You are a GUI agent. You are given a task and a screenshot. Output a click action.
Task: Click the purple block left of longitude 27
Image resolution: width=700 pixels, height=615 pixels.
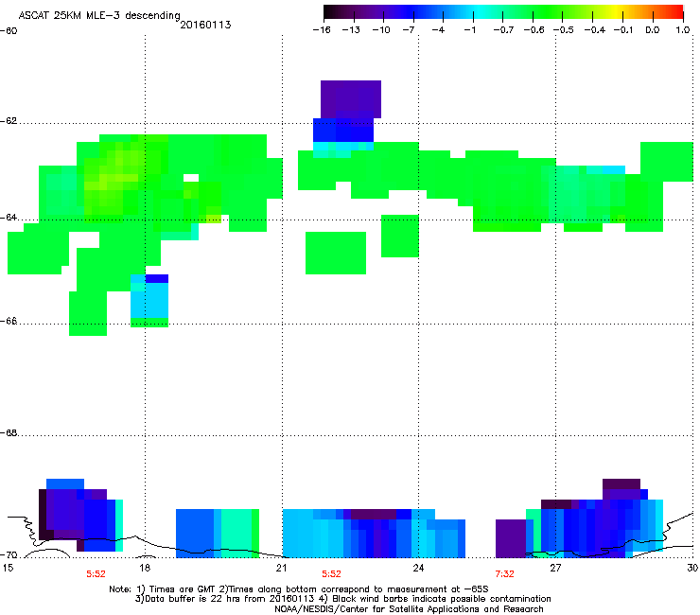[511, 538]
